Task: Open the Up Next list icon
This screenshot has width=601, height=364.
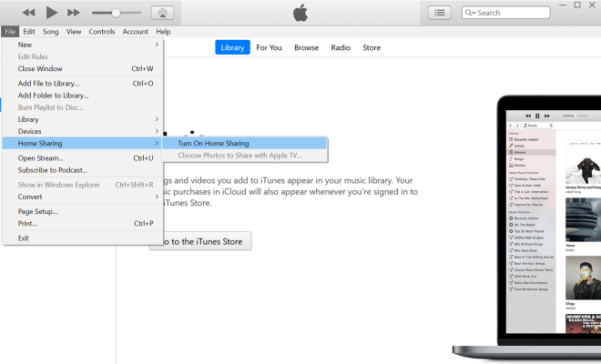Action: (x=439, y=13)
